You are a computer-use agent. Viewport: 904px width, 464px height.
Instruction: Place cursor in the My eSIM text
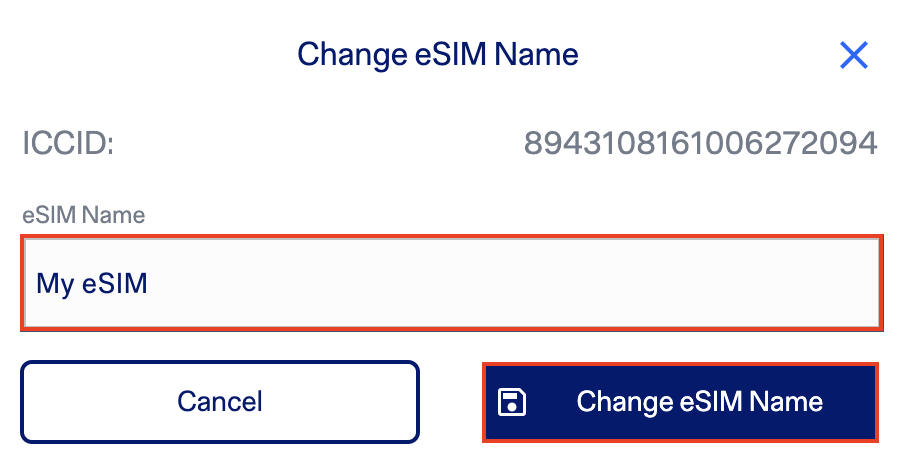pyautogui.click(x=92, y=284)
